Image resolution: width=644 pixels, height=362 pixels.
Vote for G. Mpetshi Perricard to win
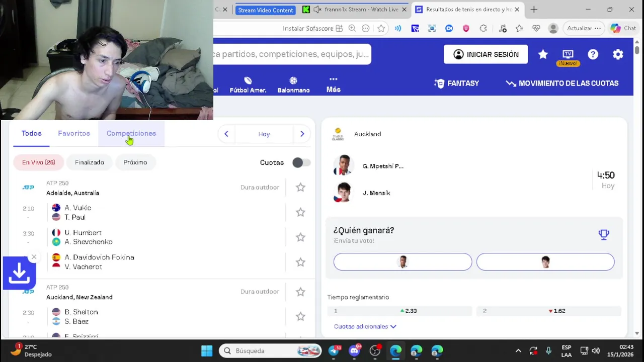click(403, 262)
